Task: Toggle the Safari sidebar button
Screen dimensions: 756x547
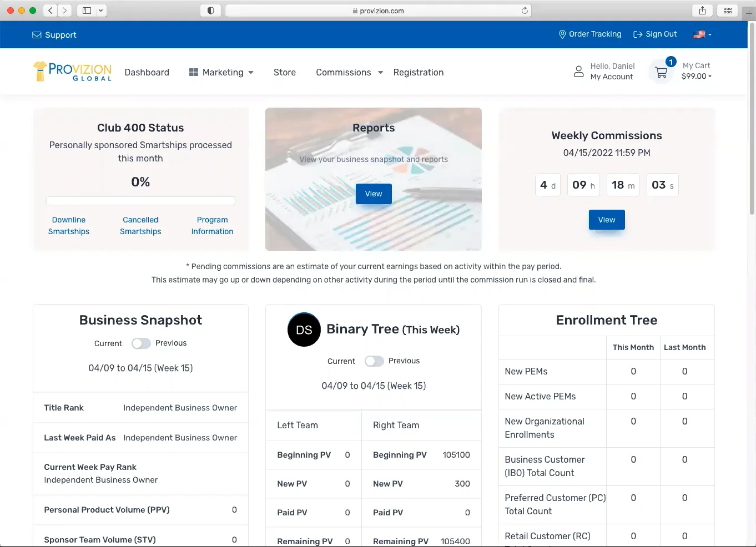Action: tap(87, 11)
